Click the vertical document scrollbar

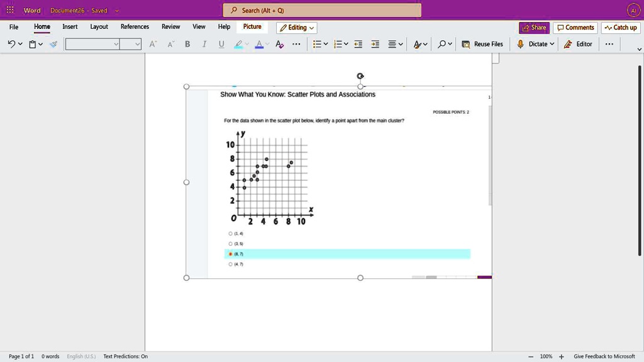(640, 160)
